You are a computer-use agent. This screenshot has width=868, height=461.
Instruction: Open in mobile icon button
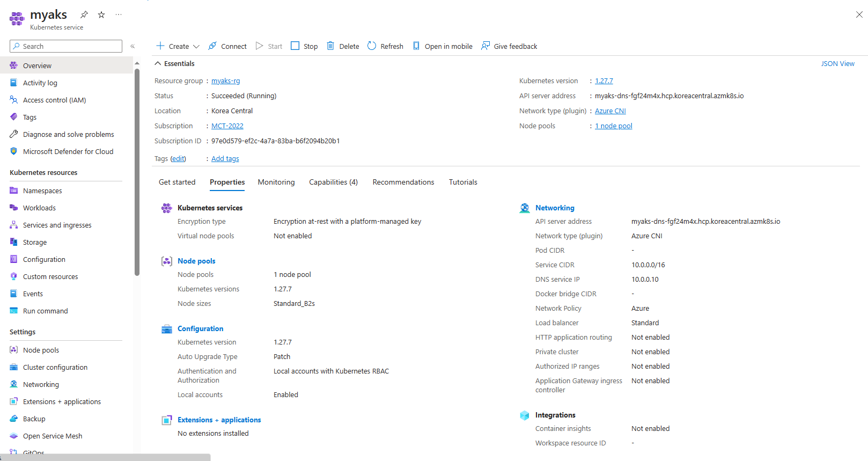[x=416, y=46]
